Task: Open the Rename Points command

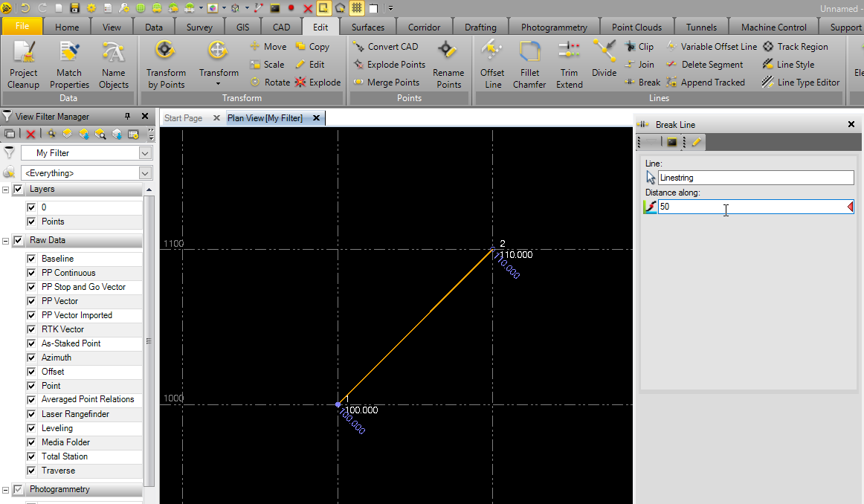Action: tap(448, 64)
